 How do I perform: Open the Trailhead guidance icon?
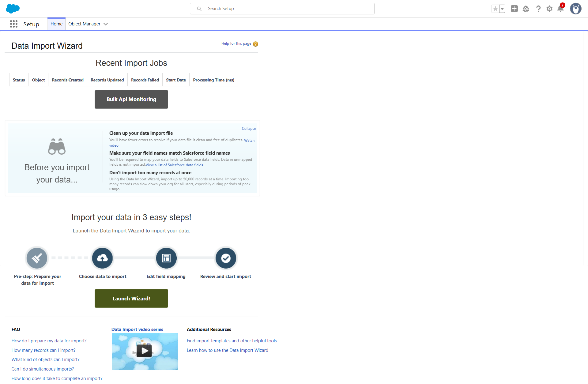[x=526, y=9]
